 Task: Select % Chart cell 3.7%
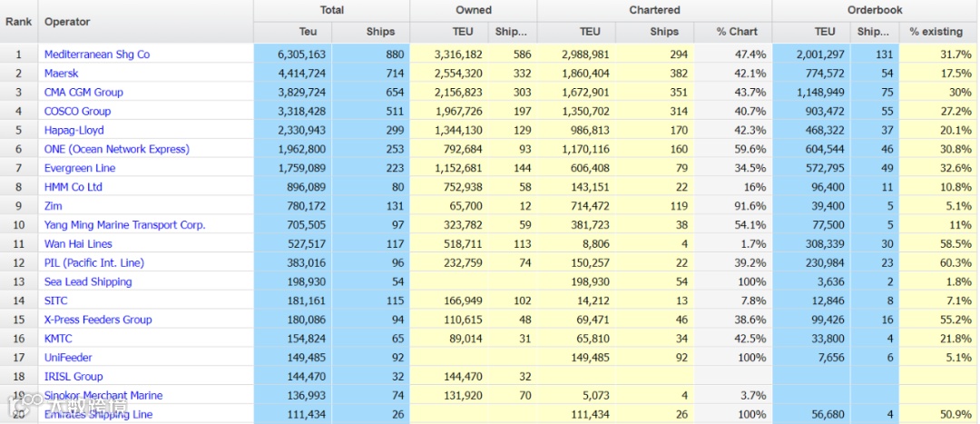732,395
